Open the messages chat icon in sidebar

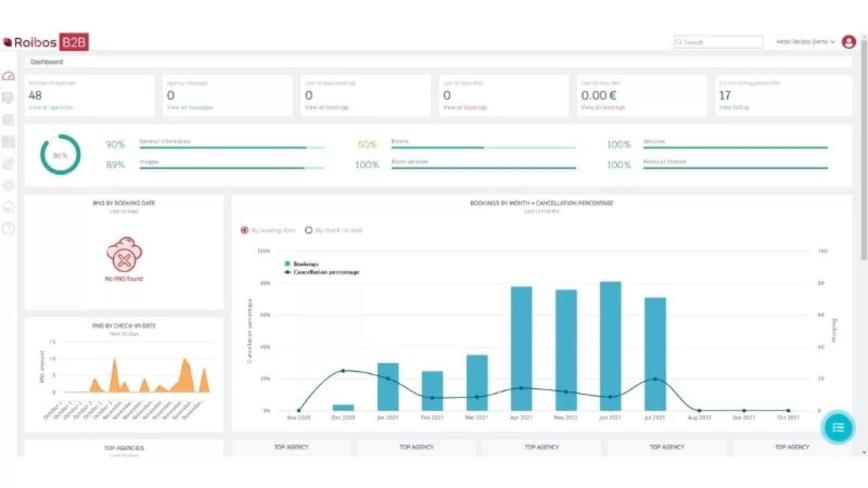[8, 98]
